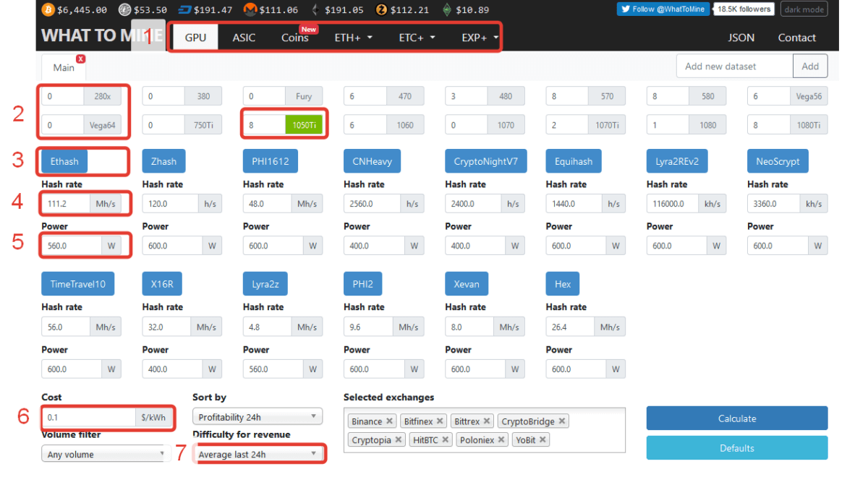Remove Bittrex from selected exchanges

[487, 421]
